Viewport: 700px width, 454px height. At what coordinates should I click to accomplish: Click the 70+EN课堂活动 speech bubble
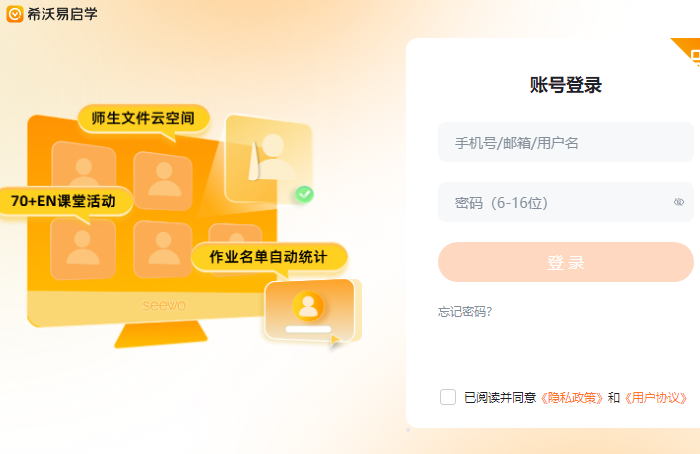point(63,201)
